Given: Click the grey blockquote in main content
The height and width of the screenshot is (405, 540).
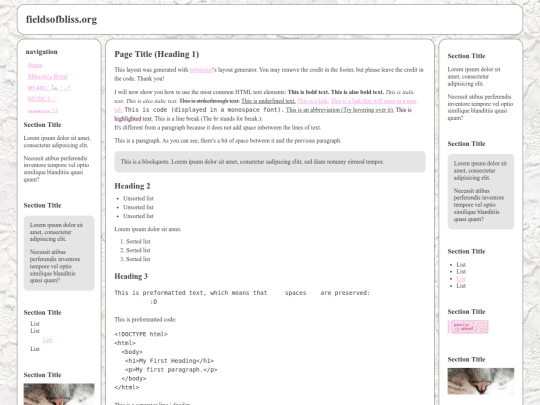Looking at the screenshot, I should tap(270, 162).
